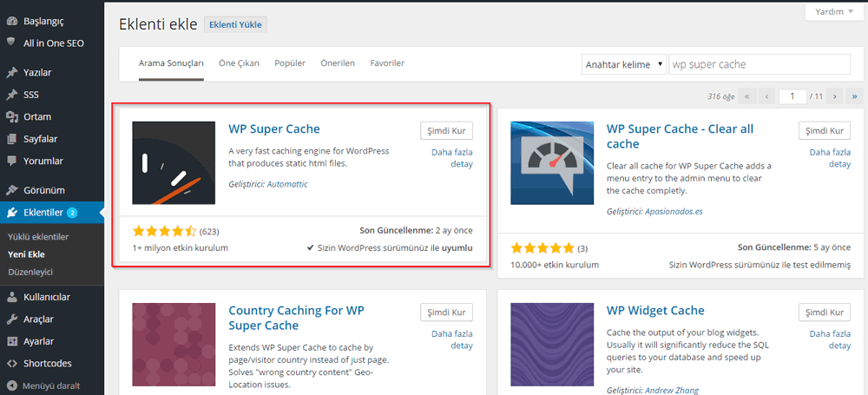Click the '316 öğe' results count text

(x=720, y=96)
